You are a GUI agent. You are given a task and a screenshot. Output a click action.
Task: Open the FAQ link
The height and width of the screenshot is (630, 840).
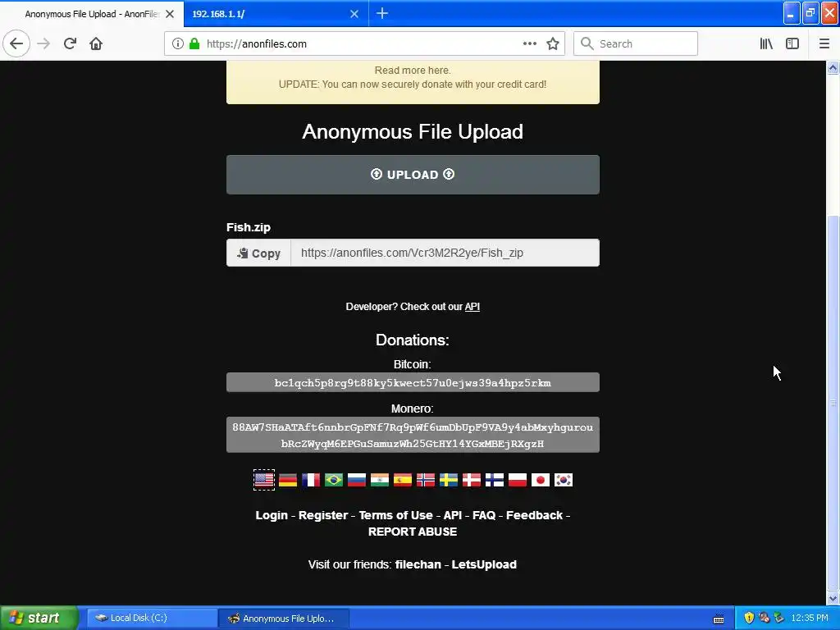484,515
